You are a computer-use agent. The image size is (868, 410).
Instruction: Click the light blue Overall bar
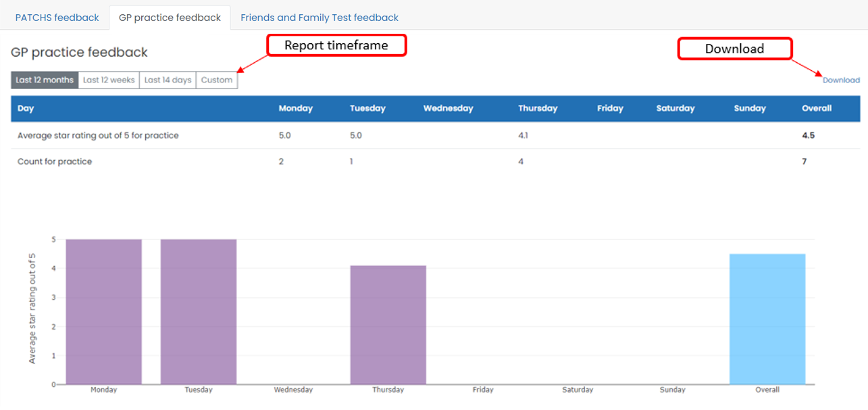(767, 319)
